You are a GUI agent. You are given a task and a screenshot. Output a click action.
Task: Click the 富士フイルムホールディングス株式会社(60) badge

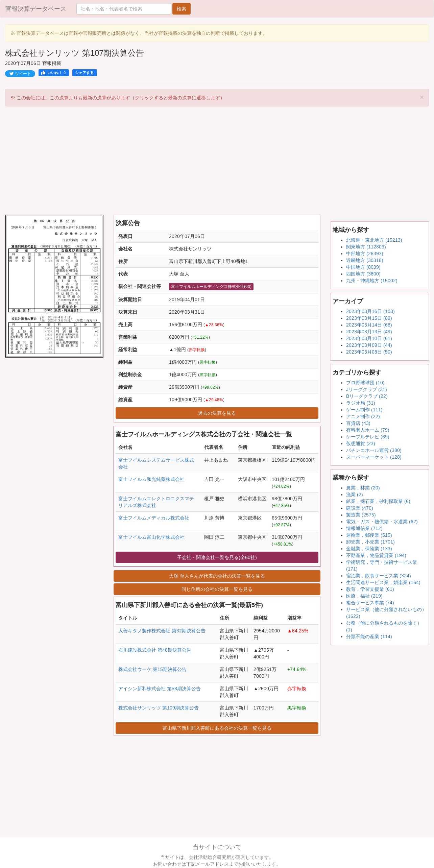click(211, 287)
